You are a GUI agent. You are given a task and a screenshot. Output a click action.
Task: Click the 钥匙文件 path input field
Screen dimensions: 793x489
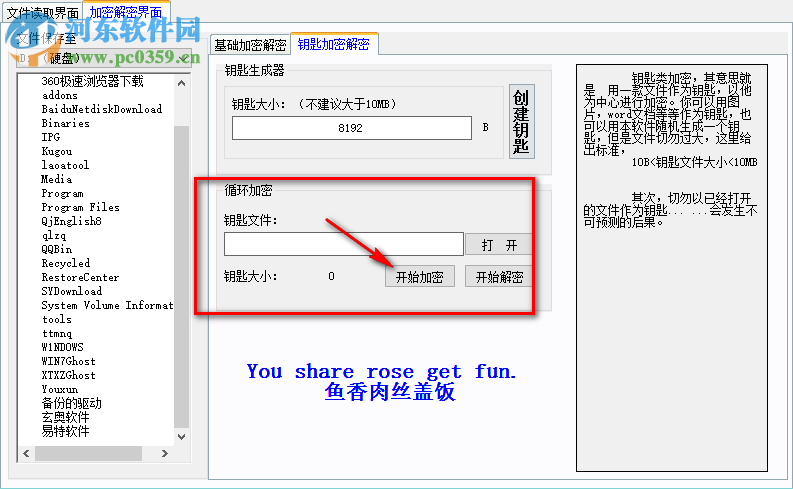tap(343, 244)
